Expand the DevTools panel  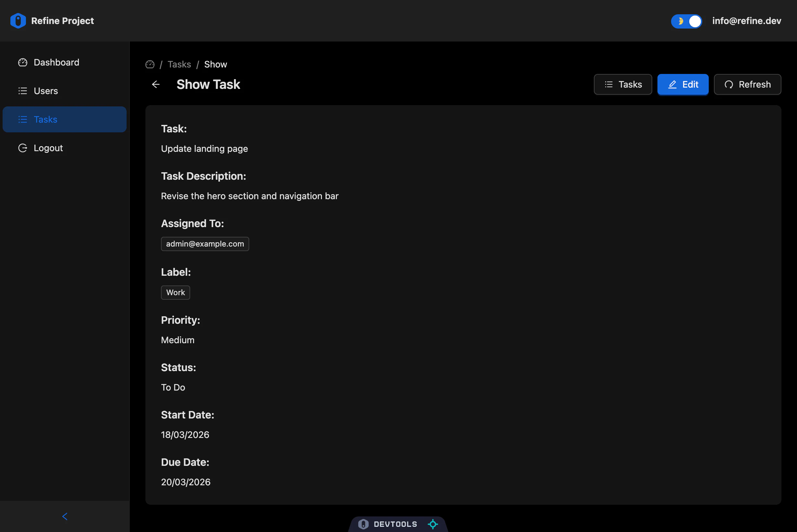[396, 524]
